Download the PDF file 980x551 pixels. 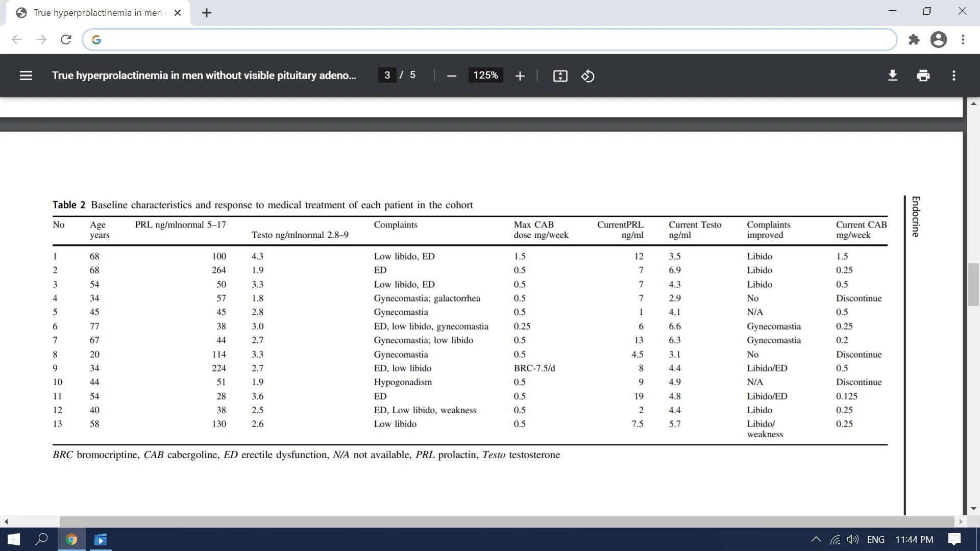coord(892,76)
